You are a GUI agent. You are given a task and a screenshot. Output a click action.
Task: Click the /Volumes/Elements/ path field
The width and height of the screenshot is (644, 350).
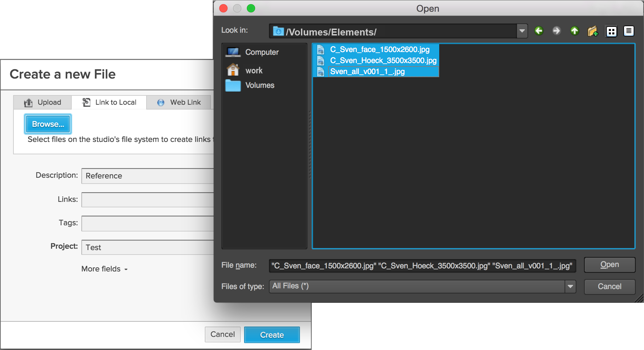(x=393, y=31)
